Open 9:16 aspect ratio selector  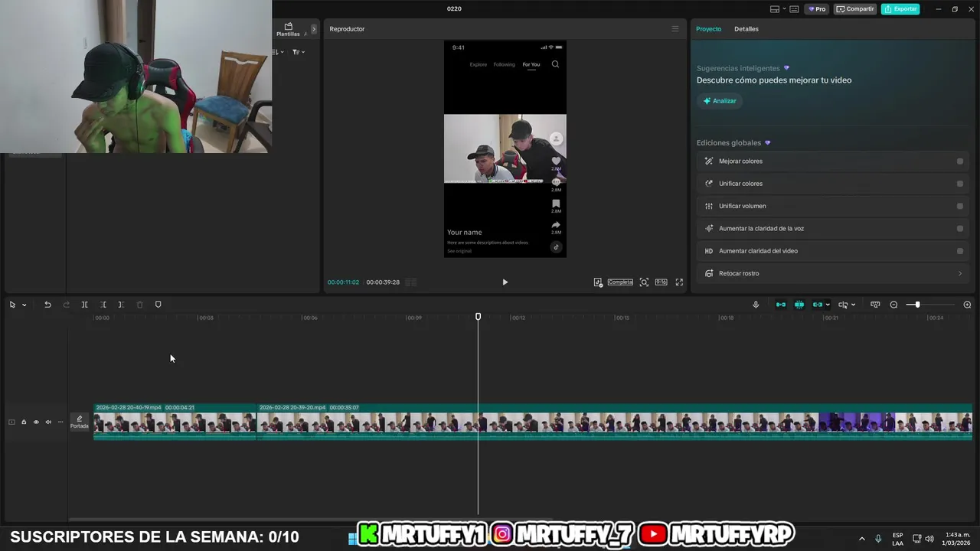tap(661, 282)
